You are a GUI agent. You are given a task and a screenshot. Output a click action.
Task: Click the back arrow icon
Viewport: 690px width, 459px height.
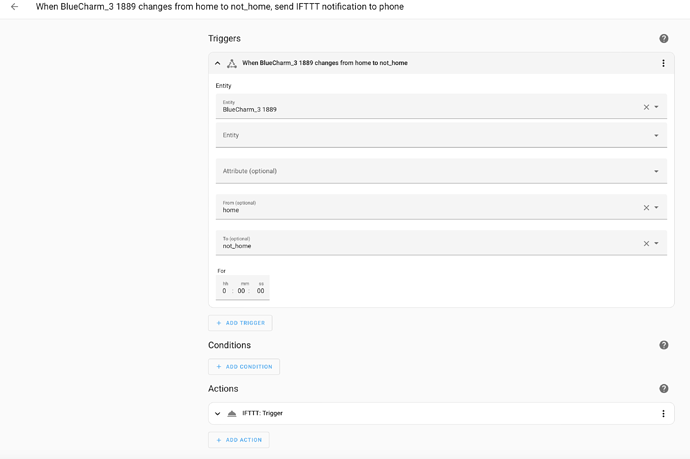click(x=14, y=7)
